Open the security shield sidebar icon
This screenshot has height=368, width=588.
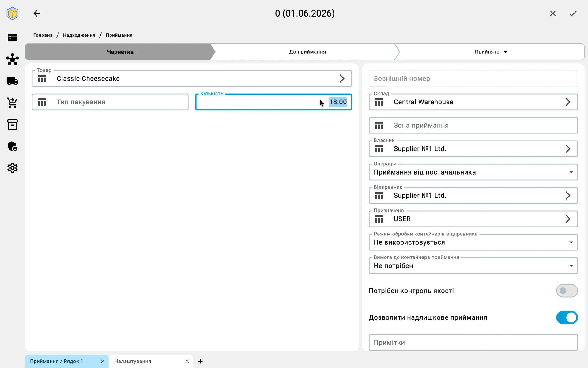(13, 146)
